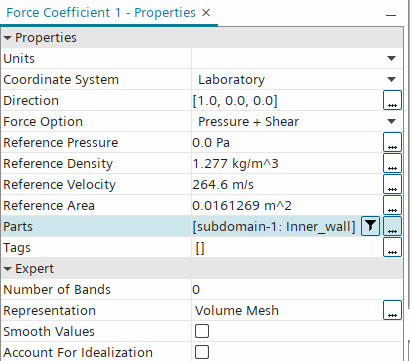Open the Tags ellipsis editor button
Viewport: 410px width, 361px height.
click(x=392, y=247)
